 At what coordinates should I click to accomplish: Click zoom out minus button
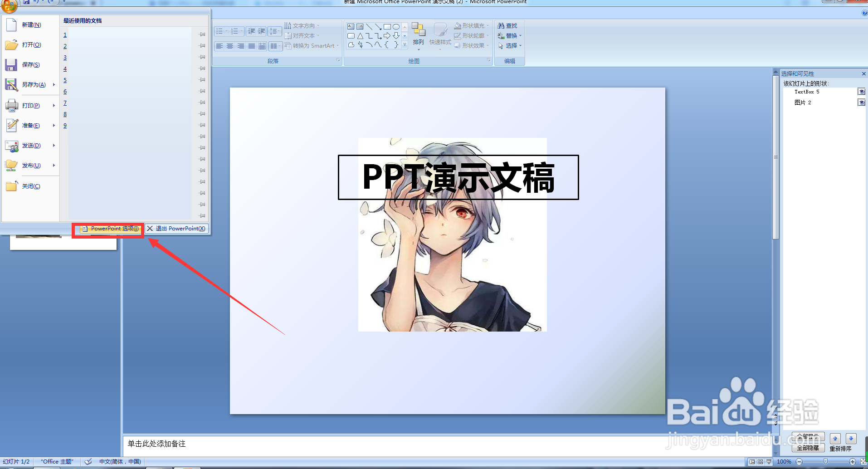point(799,462)
